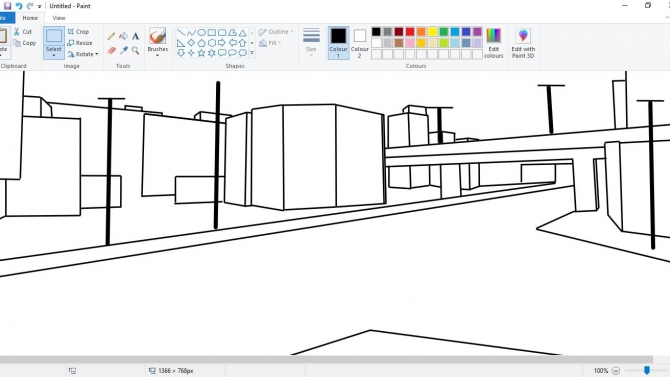Open the shape Fill dropdown
This screenshot has width=670, height=377.
click(x=270, y=43)
